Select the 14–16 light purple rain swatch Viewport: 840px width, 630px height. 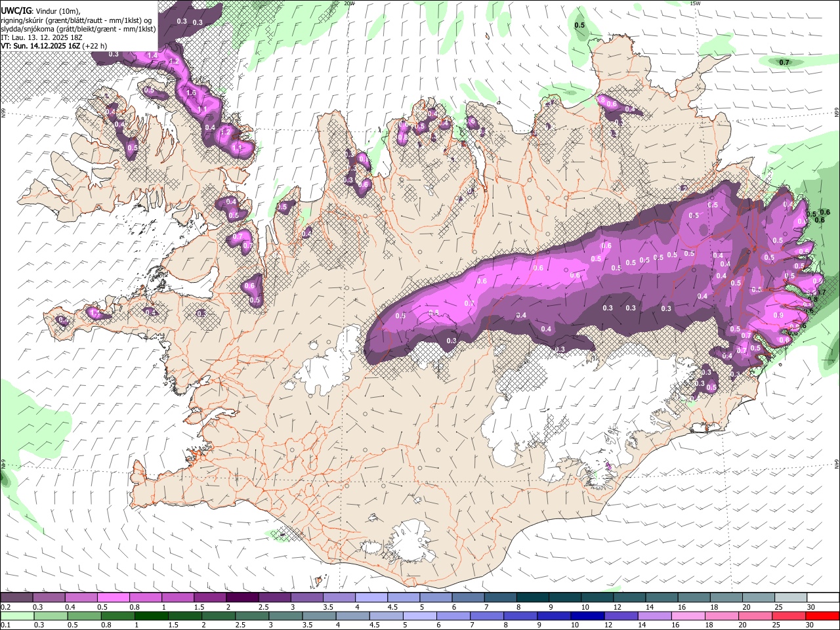pyautogui.click(x=655, y=616)
